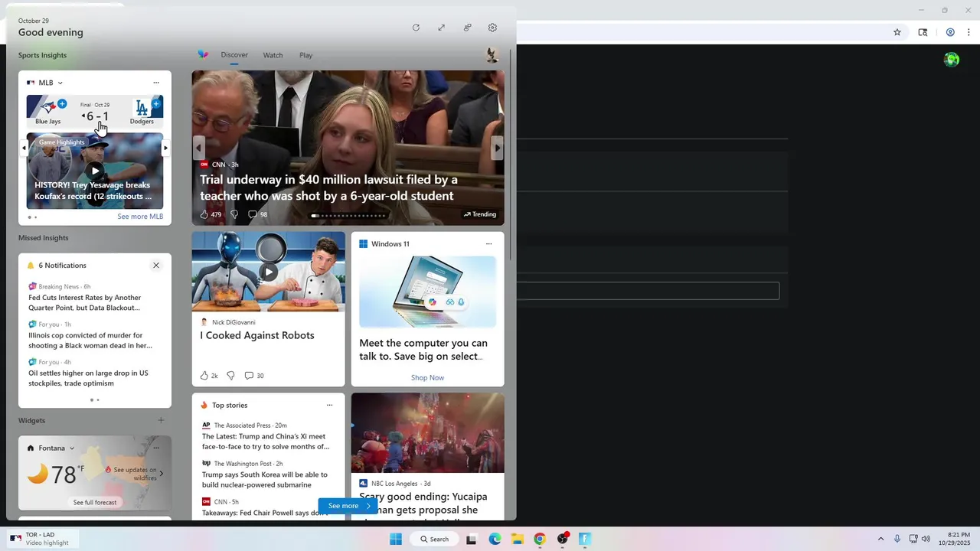Open widgets settings gear
Screen dimensions: 980x551
(x=492, y=28)
